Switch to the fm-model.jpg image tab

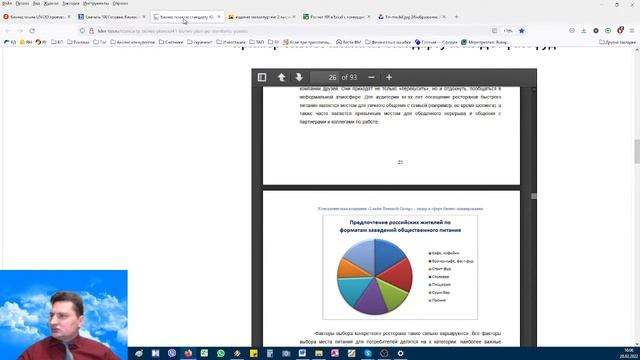[411, 17]
